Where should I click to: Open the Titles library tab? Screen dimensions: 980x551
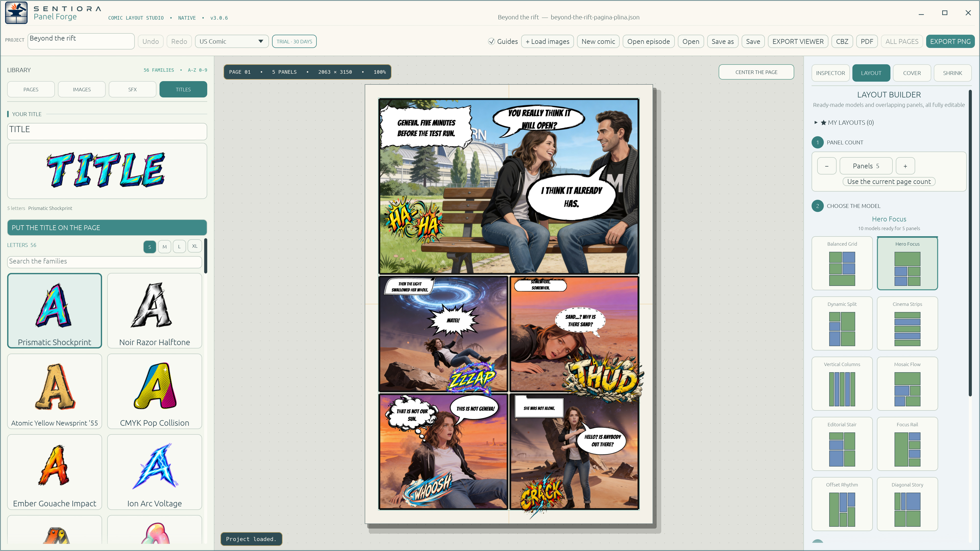pos(183,89)
